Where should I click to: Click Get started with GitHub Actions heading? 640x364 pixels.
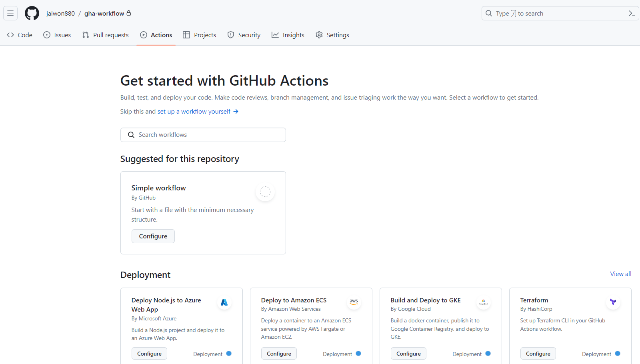[x=224, y=81]
